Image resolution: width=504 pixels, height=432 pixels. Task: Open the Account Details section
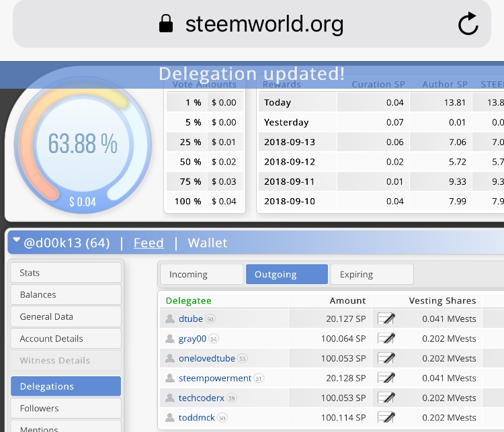pyautogui.click(x=66, y=339)
